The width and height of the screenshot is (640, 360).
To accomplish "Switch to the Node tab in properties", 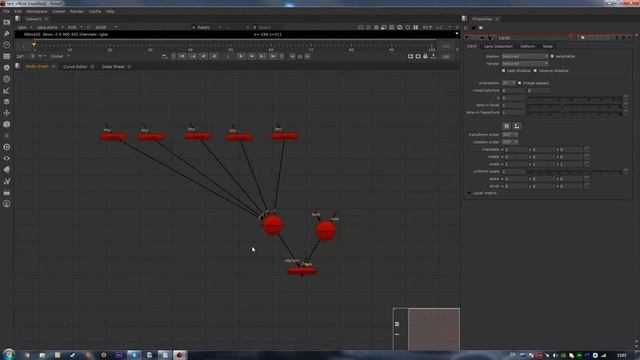I will click(547, 46).
